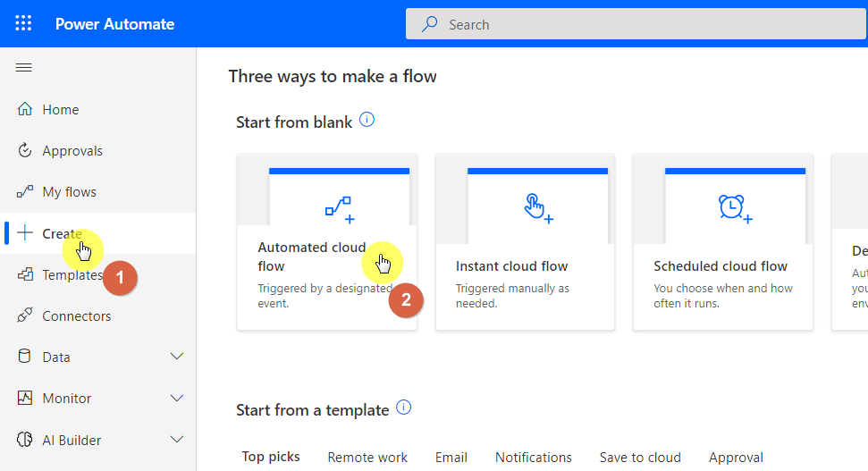Click info icon beside Start from a template
Screen dimensions: 868x471
[404, 408]
